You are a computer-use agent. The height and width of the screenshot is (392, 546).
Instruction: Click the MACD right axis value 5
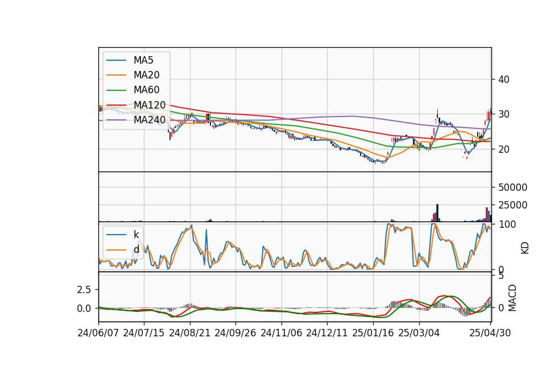(x=501, y=276)
